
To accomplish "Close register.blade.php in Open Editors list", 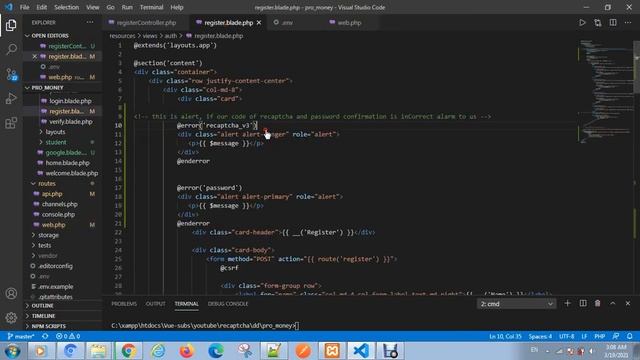I will click(x=35, y=56).
